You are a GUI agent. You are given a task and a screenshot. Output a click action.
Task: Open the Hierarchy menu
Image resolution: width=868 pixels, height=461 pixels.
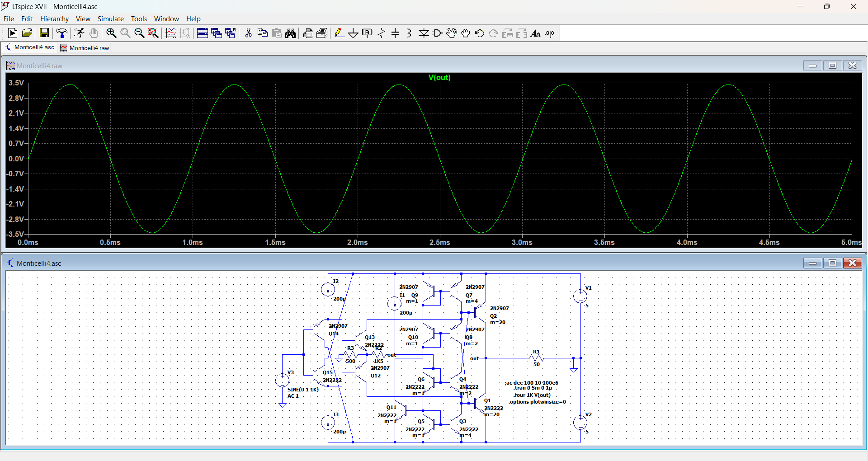pos(54,19)
